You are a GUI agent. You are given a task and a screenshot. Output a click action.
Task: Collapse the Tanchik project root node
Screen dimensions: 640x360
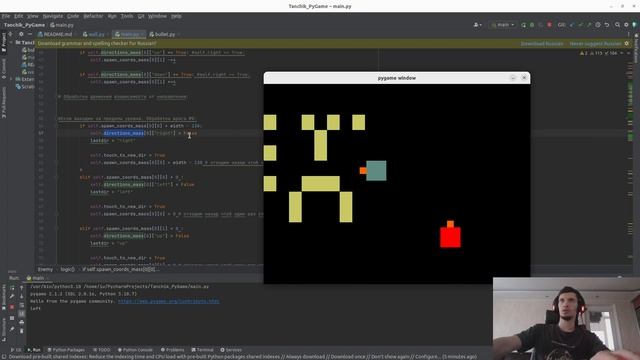[x=12, y=42]
